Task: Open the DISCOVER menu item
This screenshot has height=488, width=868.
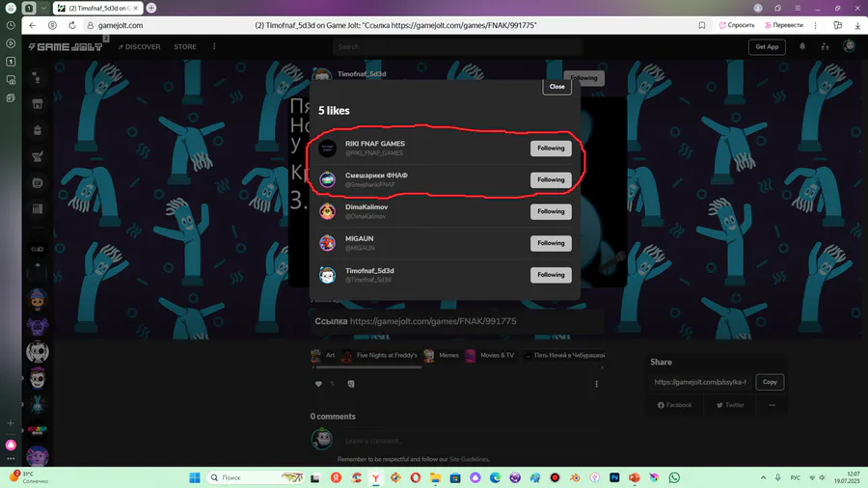Action: click(140, 47)
